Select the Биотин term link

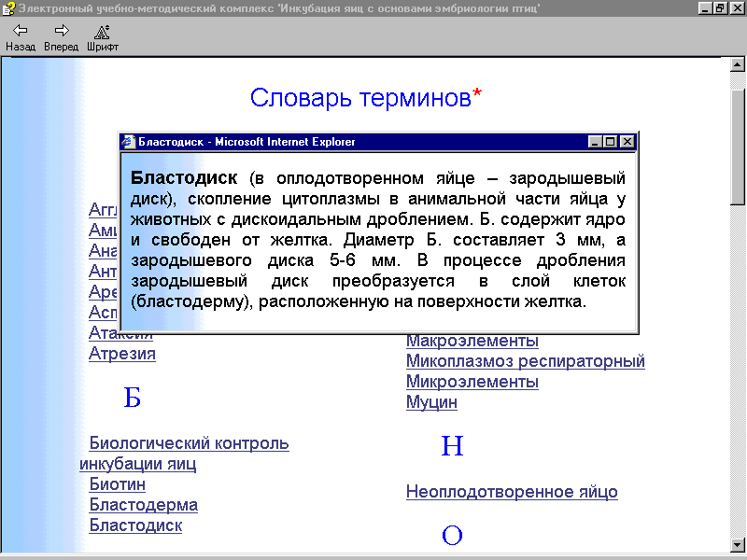(x=117, y=484)
